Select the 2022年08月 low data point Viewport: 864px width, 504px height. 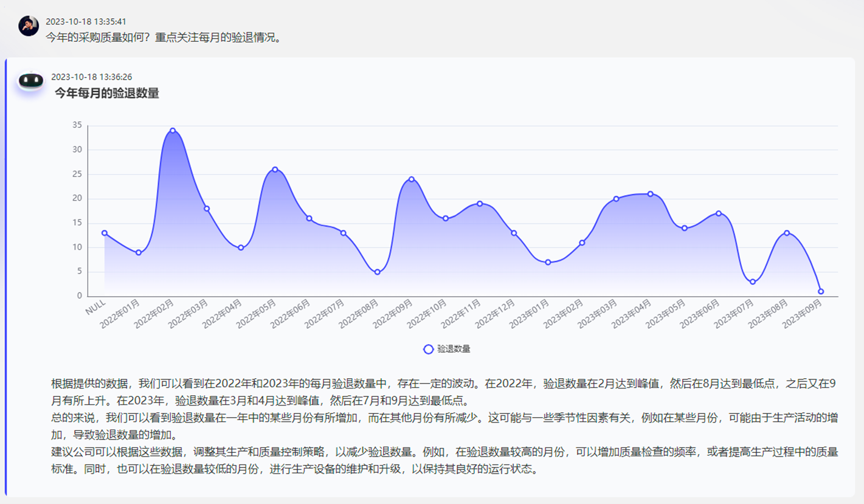[378, 272]
